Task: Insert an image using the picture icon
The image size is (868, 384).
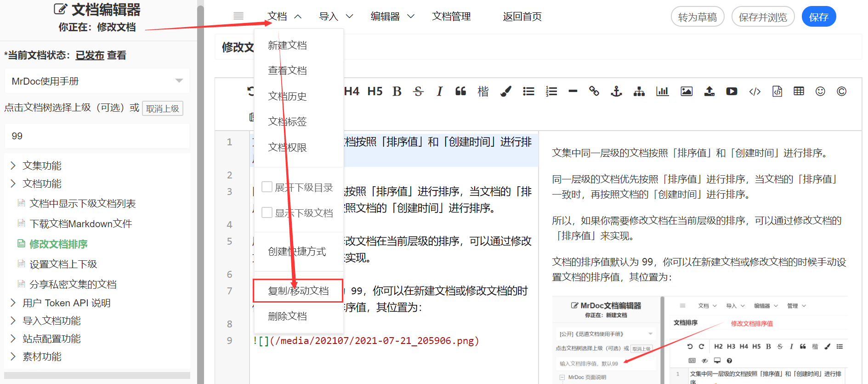Action: click(x=686, y=92)
